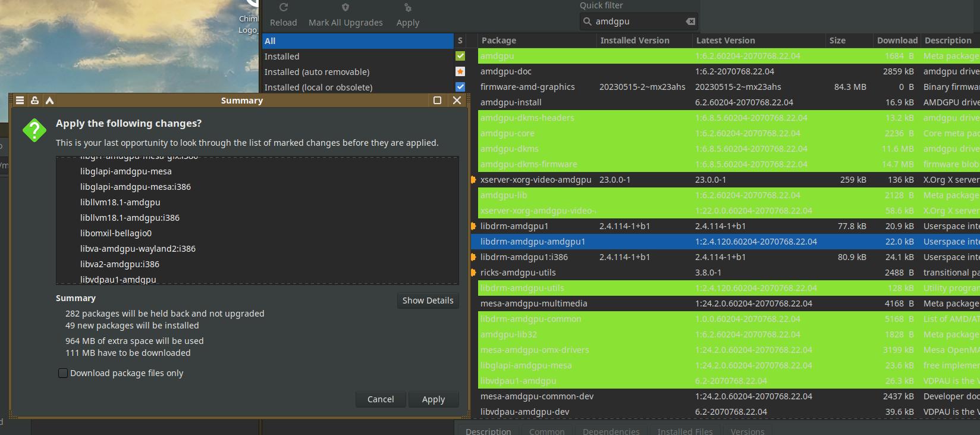This screenshot has width=980, height=435.
Task: Select the Installed (auto removable) filter
Action: (x=317, y=72)
